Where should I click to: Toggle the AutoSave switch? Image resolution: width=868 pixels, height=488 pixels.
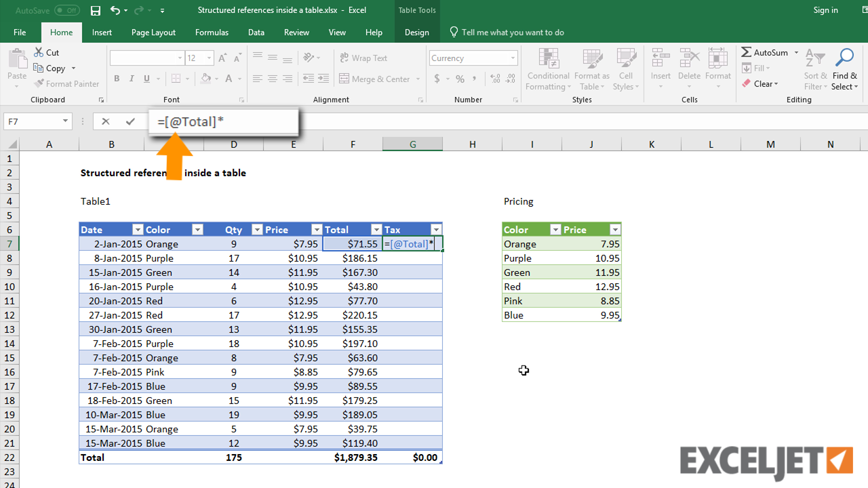(x=66, y=10)
